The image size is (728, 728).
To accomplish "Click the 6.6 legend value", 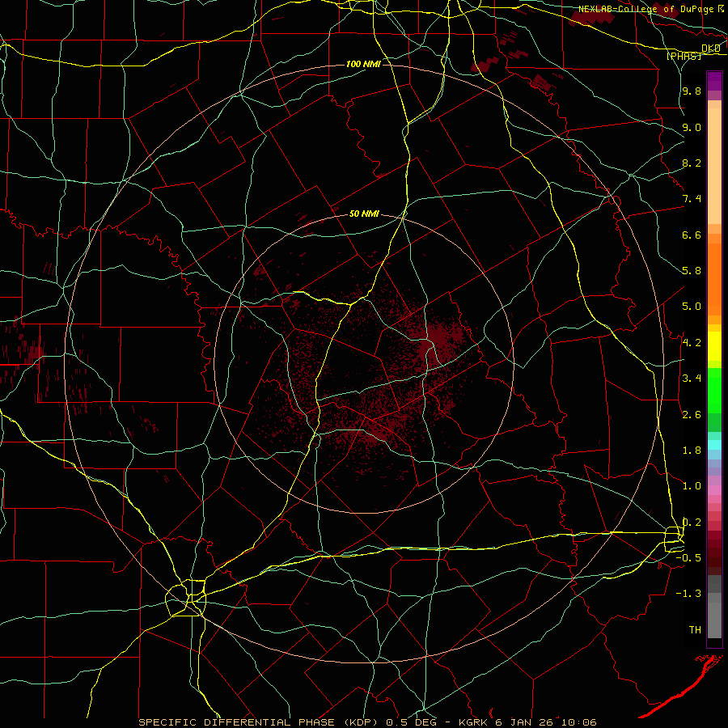I will 692,235.
